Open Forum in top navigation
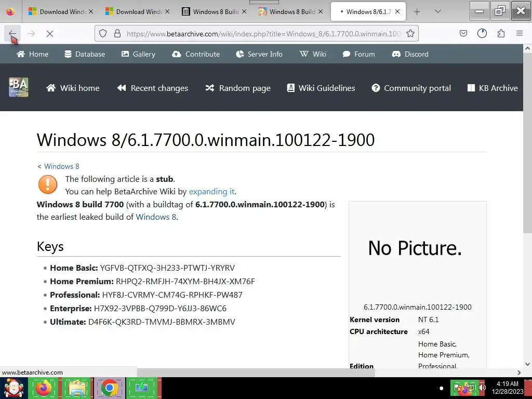532x399 pixels. (x=358, y=54)
